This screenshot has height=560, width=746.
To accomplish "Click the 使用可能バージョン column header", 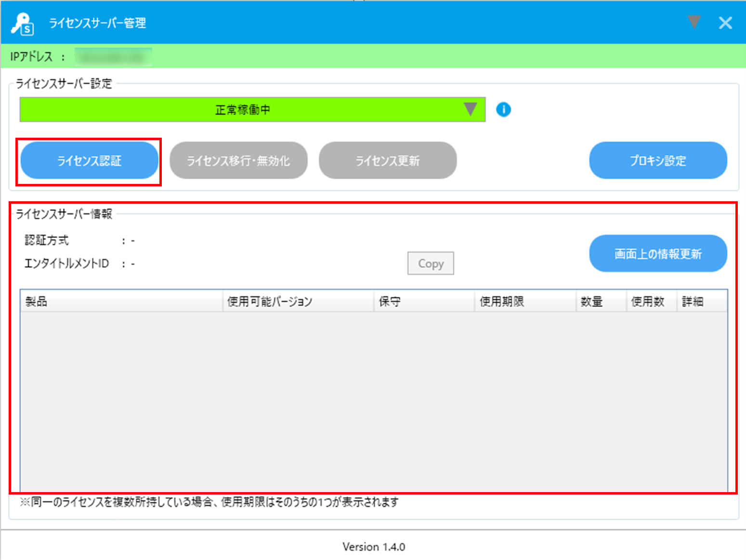I will [298, 302].
